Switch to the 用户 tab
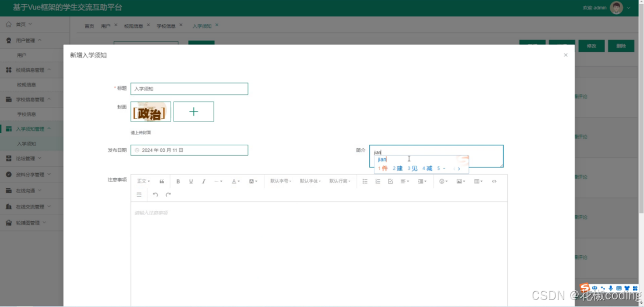This screenshot has width=644, height=307. pos(105,26)
